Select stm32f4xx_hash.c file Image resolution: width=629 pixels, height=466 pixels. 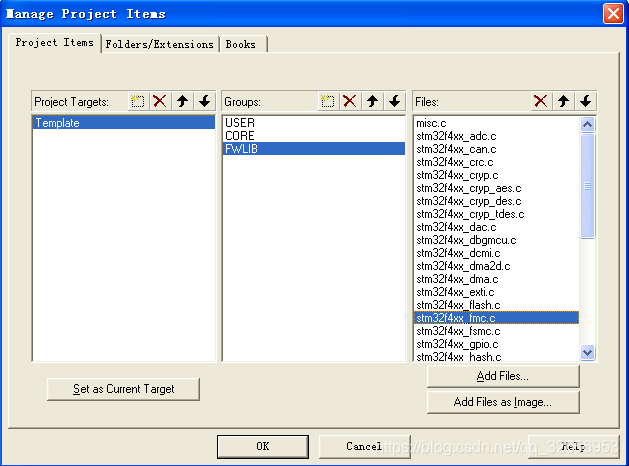point(497,357)
